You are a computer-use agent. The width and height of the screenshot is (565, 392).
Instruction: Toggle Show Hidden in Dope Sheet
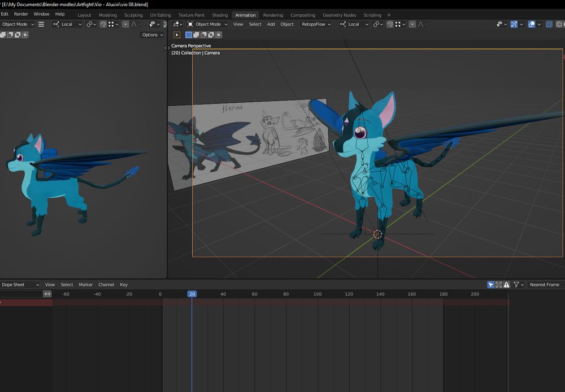(x=499, y=285)
